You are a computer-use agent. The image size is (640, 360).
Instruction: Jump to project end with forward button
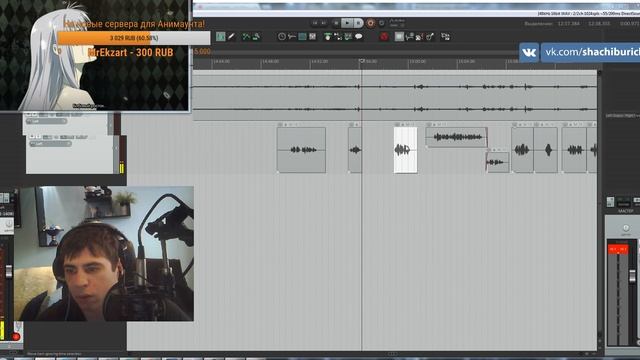coord(324,23)
